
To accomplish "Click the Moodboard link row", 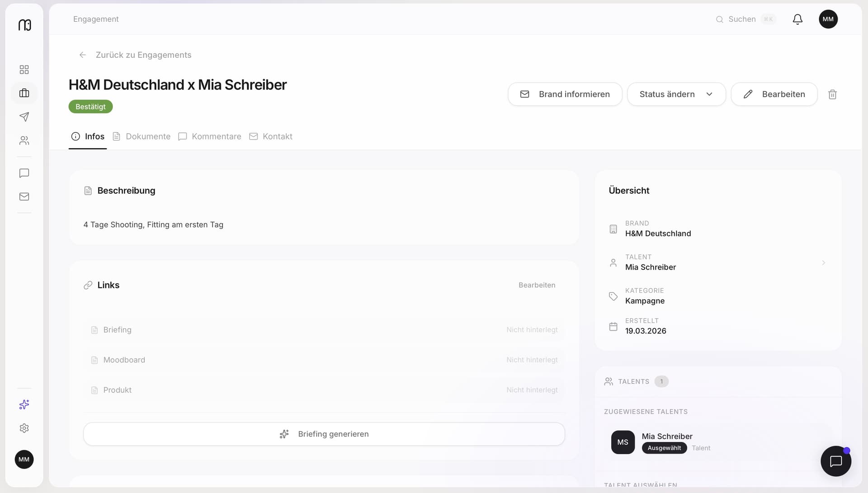I will 324,360.
